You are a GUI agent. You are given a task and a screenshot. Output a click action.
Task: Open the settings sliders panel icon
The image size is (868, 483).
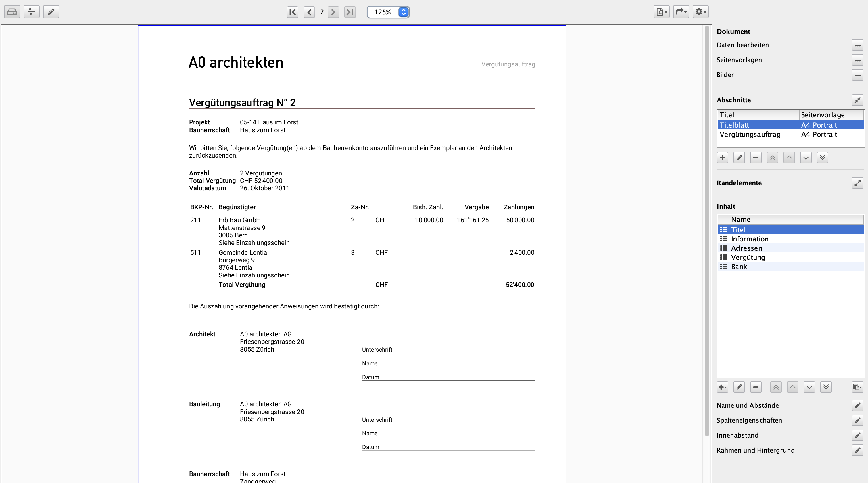(31, 12)
